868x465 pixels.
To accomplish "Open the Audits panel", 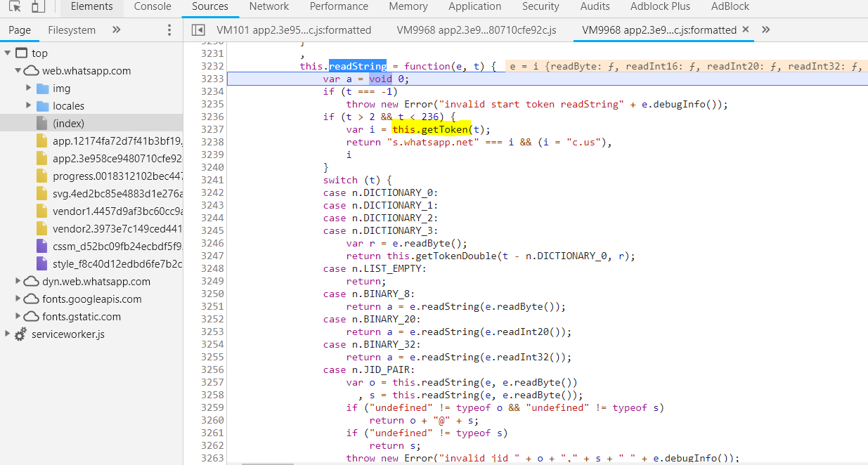I will click(x=595, y=7).
